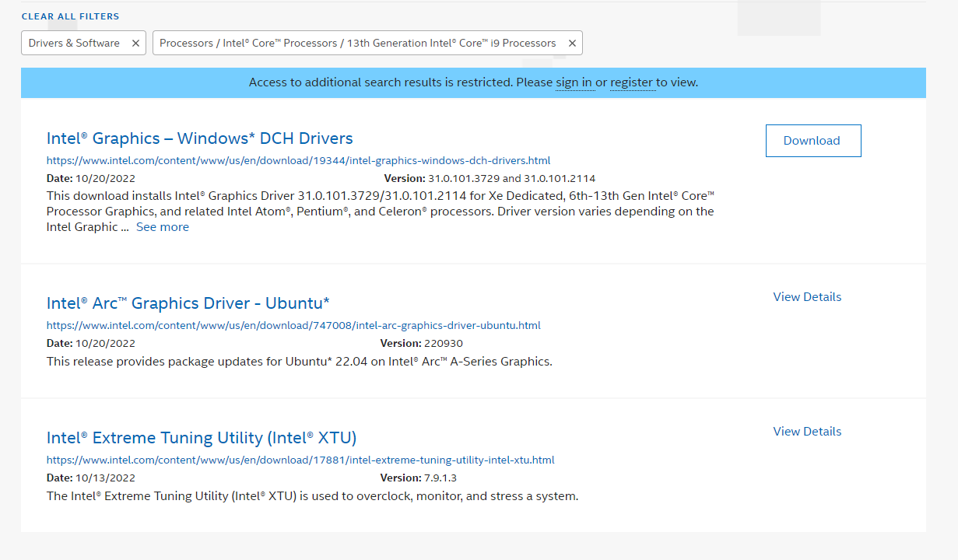
Task: View Details for Arc Graphics Ubuntu driver
Action: pos(807,297)
